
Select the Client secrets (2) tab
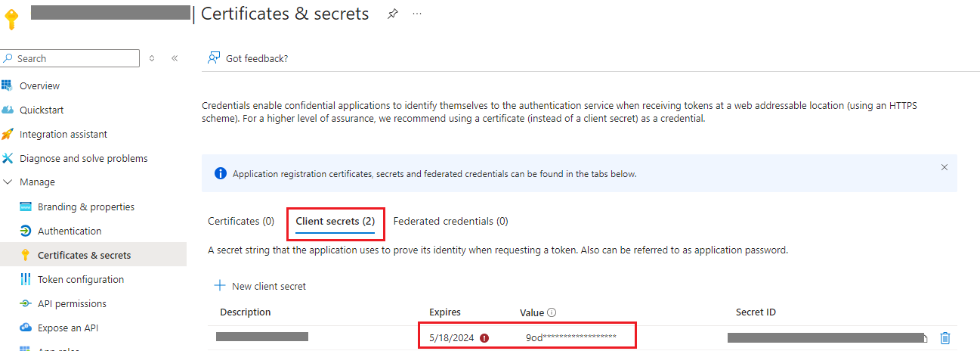pos(335,222)
